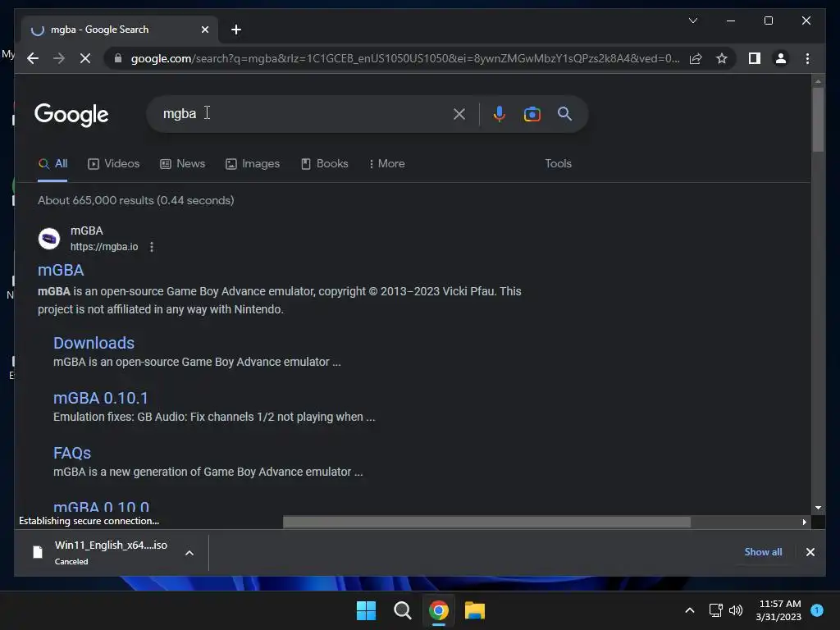Open Chrome side panel icon
Screen dimensions: 840x630
click(755, 58)
